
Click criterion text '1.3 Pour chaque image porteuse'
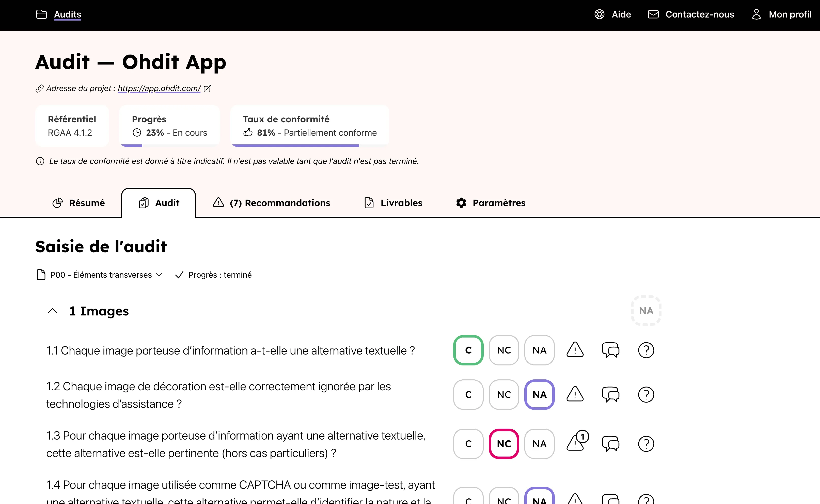[x=236, y=444]
